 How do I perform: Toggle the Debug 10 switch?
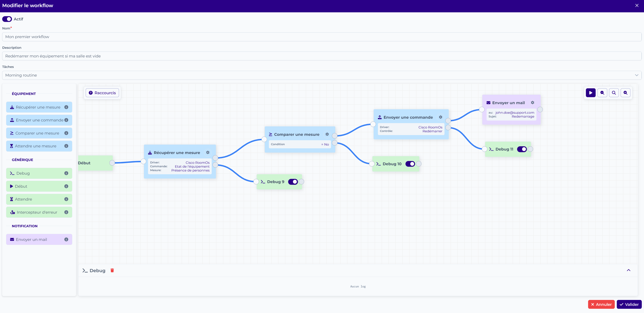(410, 164)
